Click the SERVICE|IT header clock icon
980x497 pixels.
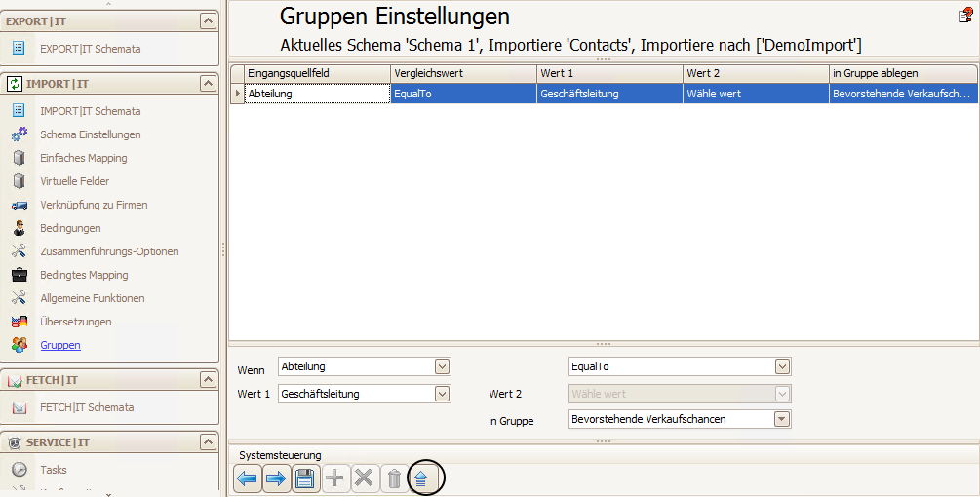click(15, 442)
